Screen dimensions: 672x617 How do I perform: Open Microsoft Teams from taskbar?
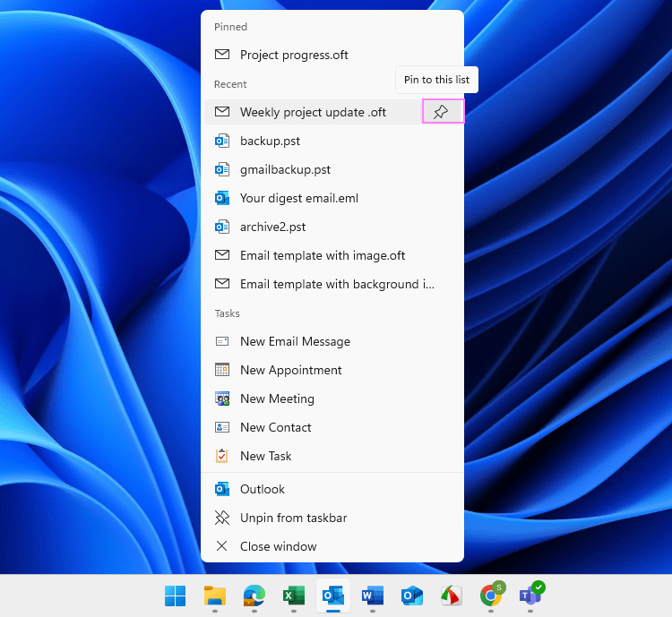click(x=530, y=596)
